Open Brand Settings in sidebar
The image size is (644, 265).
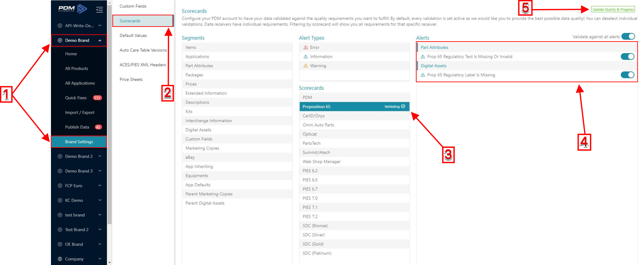coord(79,142)
